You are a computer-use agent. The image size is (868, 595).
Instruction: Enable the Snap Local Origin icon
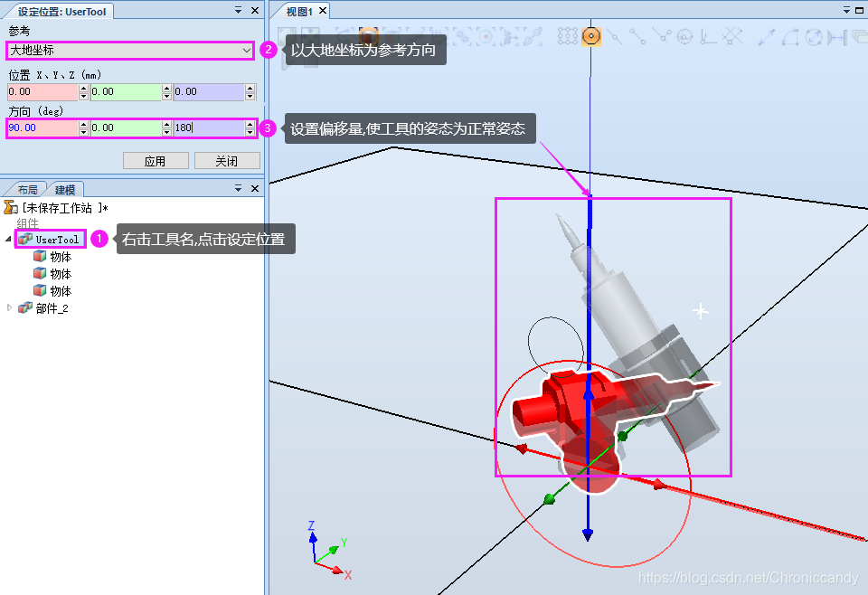pyautogui.click(x=708, y=36)
